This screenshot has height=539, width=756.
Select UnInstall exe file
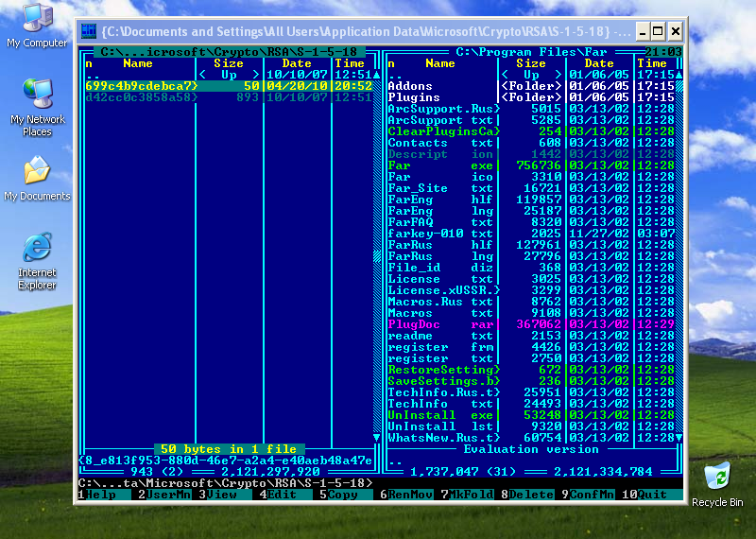point(531,415)
